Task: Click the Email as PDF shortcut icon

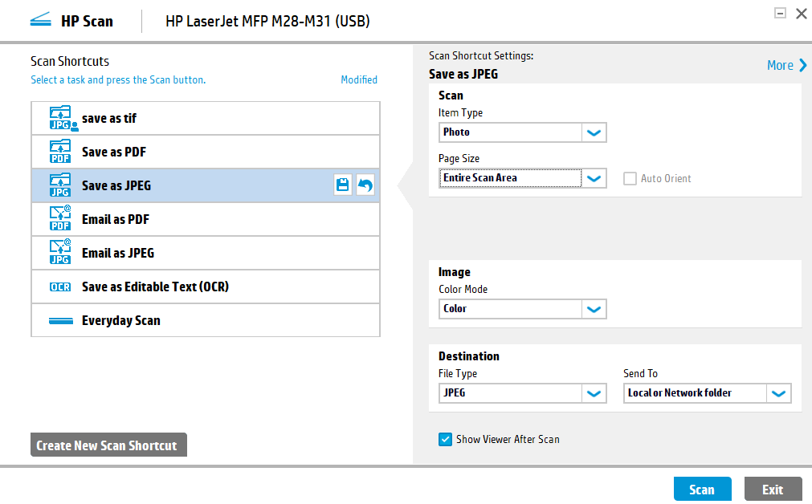Action: point(60,219)
